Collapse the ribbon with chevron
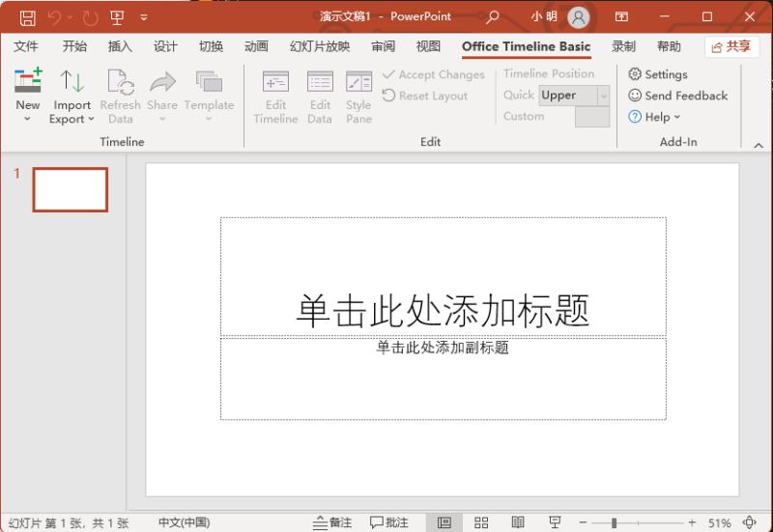Viewport: 773px width, 532px height. point(759,144)
